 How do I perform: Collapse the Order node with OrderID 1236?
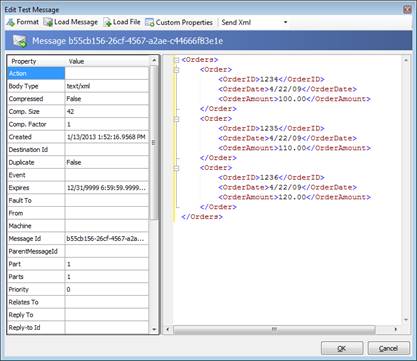(176, 168)
